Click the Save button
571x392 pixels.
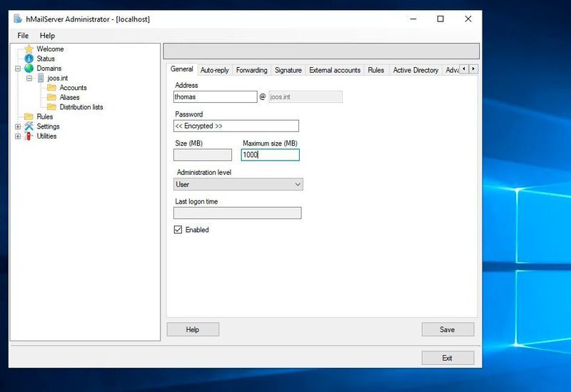pyautogui.click(x=448, y=329)
